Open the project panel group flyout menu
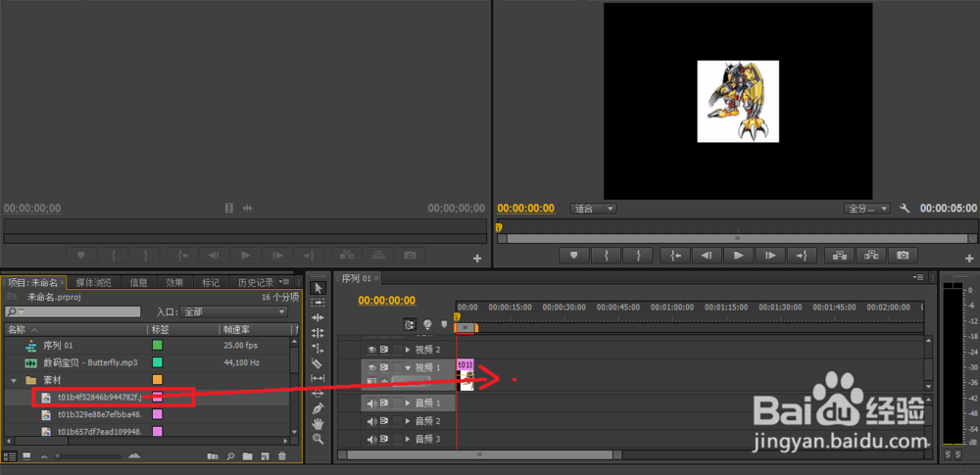 tap(283, 282)
